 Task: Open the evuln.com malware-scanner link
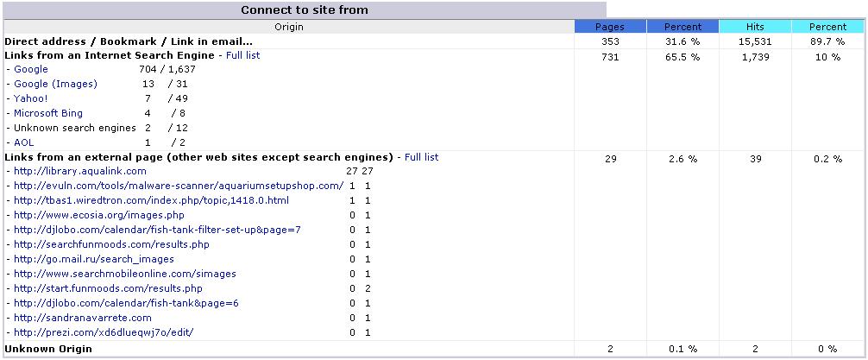pos(179,186)
